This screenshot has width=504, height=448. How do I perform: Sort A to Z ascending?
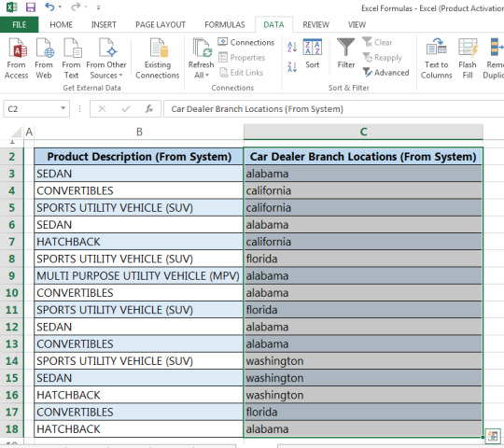click(292, 47)
